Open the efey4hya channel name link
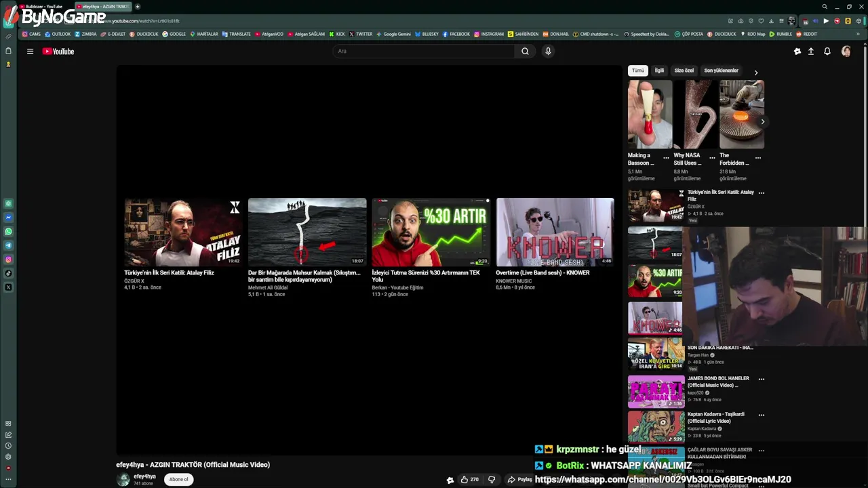Image resolution: width=868 pixels, height=488 pixels. point(144,476)
